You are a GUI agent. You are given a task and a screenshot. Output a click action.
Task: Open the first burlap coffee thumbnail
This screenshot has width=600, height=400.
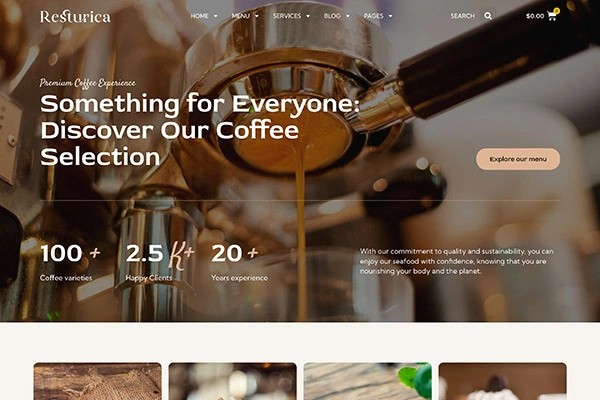tap(98, 381)
